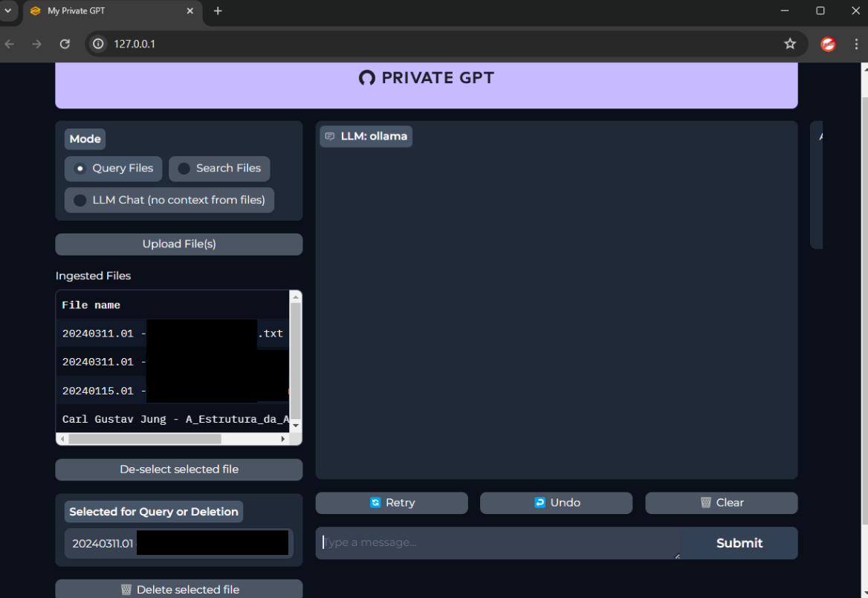Open the browser three-dot menu

click(x=856, y=44)
